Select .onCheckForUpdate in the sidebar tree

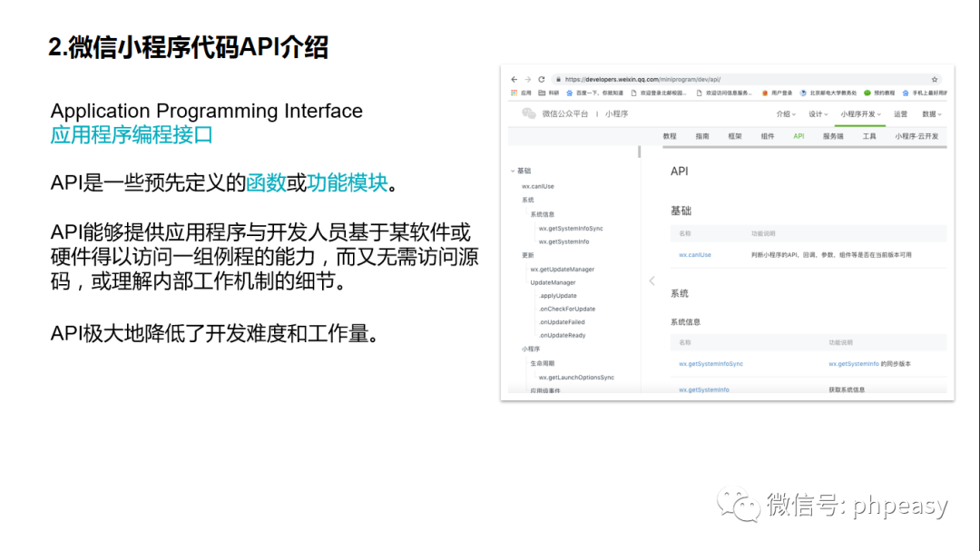[x=567, y=309]
